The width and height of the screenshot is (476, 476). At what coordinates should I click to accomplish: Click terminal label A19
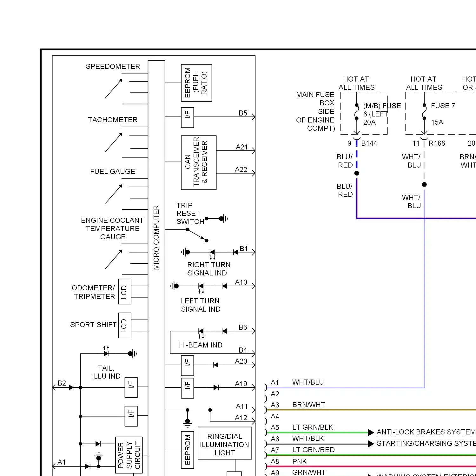pyautogui.click(x=241, y=384)
